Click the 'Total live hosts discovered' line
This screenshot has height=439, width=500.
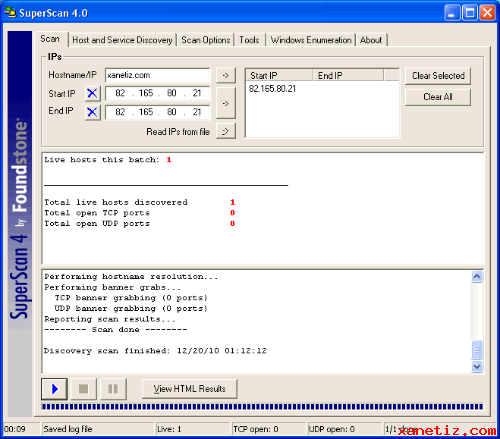(140, 202)
